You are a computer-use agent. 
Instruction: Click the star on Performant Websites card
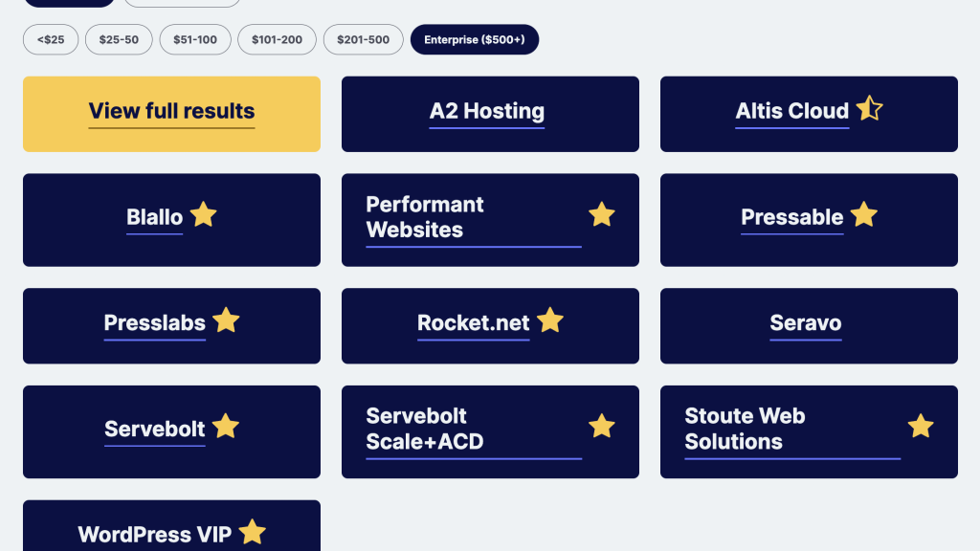[602, 214]
